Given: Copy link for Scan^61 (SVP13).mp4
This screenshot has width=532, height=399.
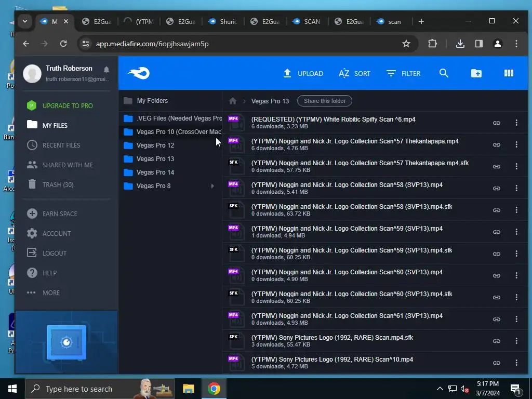Looking at the screenshot, I should point(496,319).
